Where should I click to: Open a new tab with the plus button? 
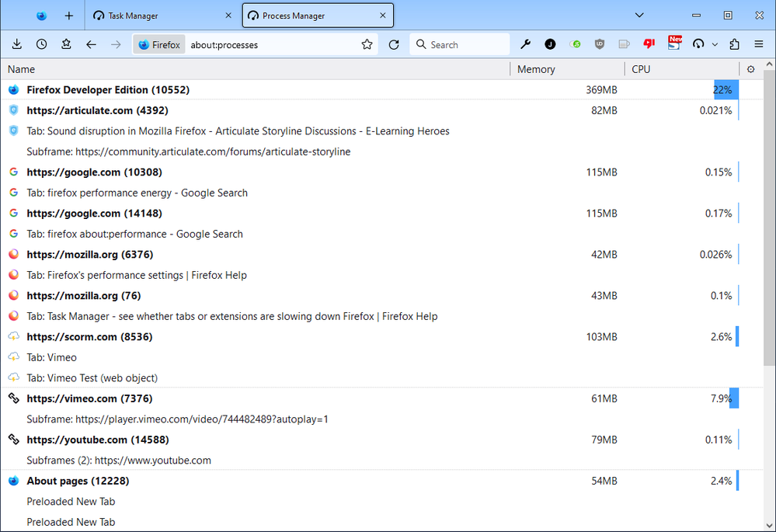point(69,16)
